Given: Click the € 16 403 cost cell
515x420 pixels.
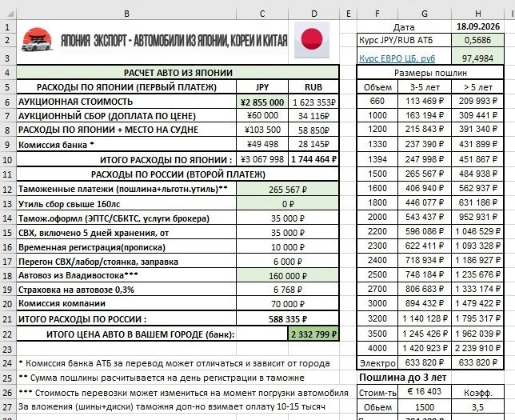Looking at the screenshot, I should tap(425, 392).
